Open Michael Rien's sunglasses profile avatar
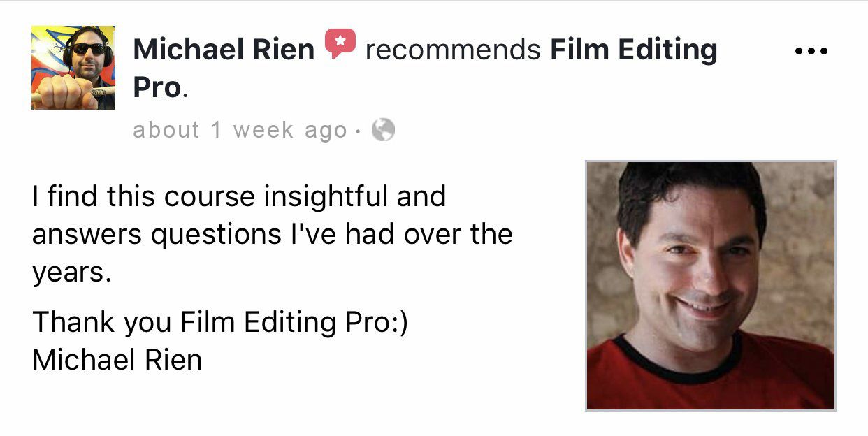This screenshot has width=868, height=436. coord(73,67)
